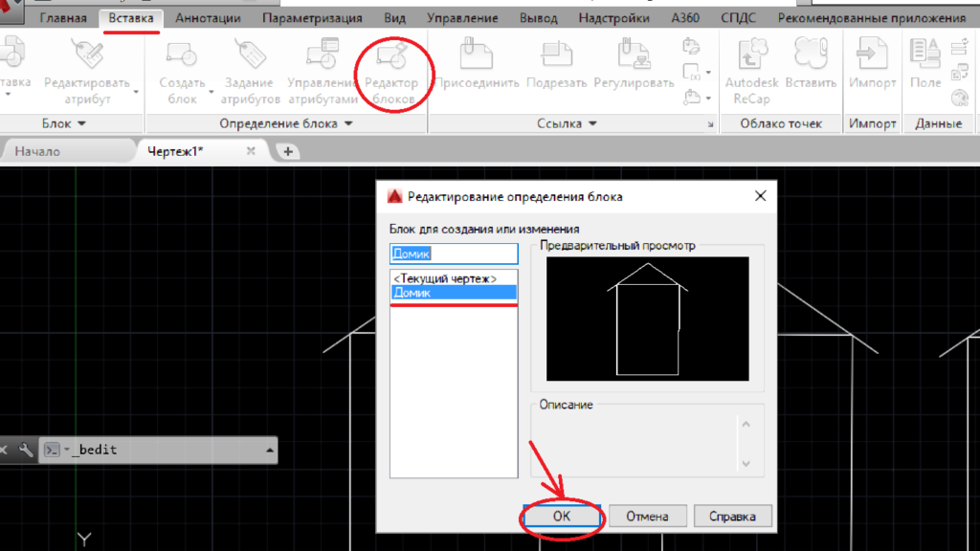
Task: Click the block name input field
Action: [454, 253]
